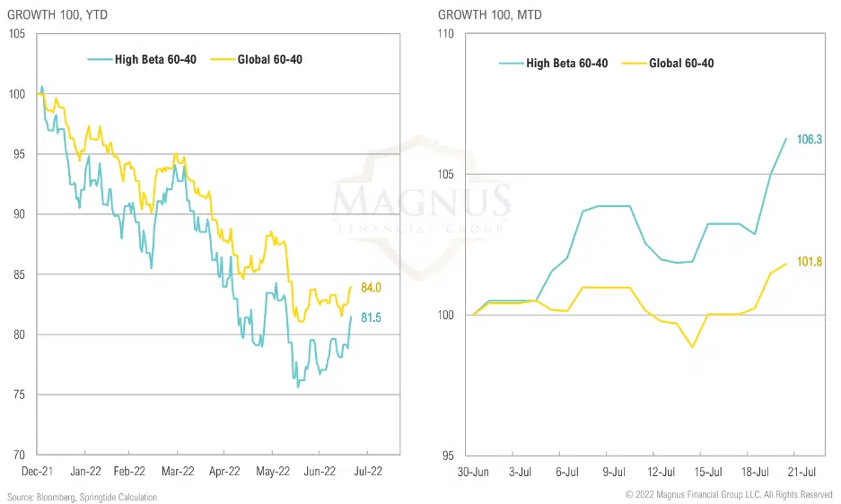Select the 106.3 data label
Viewport: 841px width, 504px height.
810,139
